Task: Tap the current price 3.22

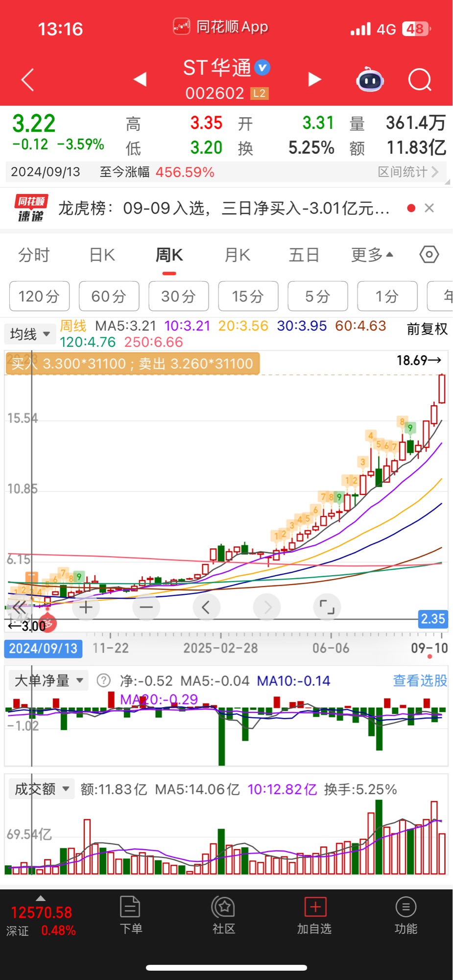Action: click(34, 123)
